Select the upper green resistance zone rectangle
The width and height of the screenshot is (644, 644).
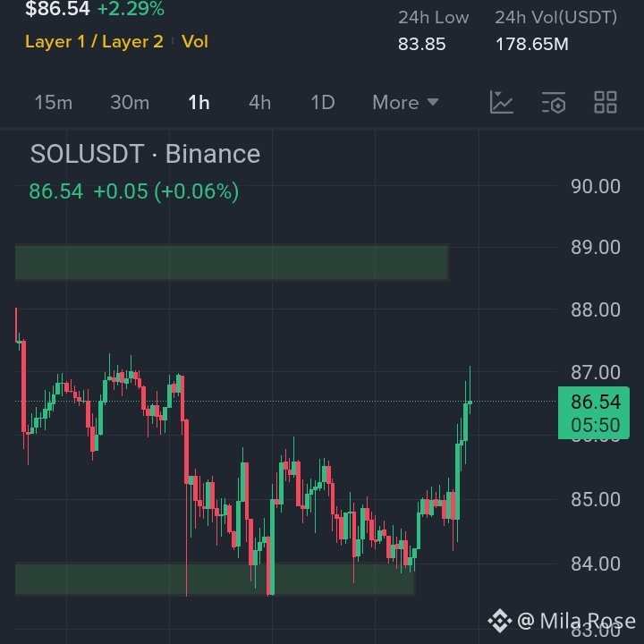(x=232, y=263)
